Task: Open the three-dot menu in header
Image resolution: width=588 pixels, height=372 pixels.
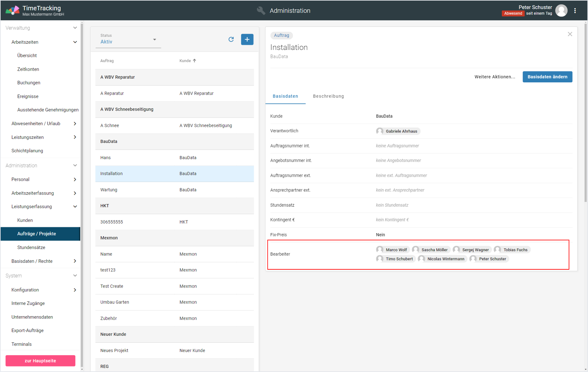Action: tap(575, 11)
